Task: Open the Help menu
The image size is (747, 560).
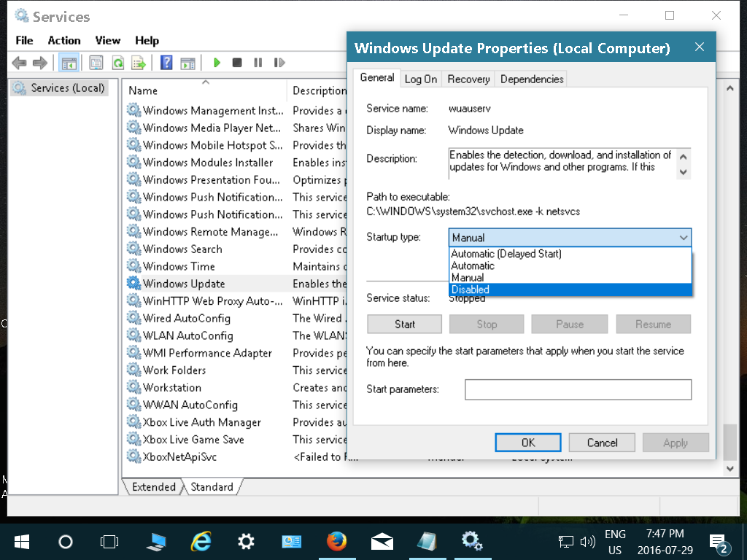Action: pos(147,41)
